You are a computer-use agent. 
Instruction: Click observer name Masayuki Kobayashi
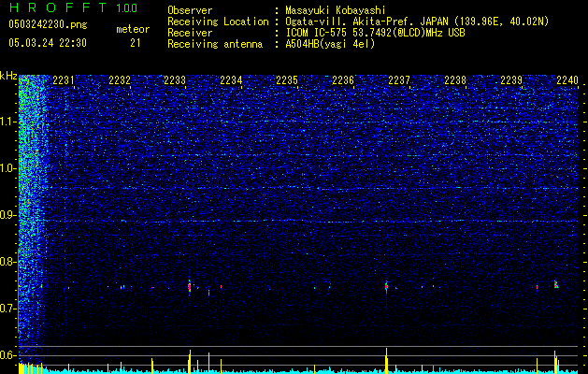point(336,10)
